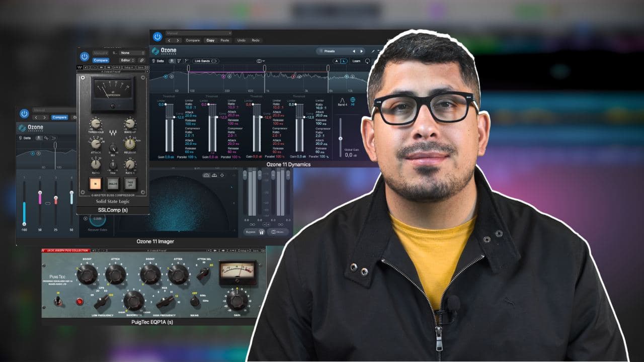Click the blue Compare button in SSLComp
The height and width of the screenshot is (362, 644).
click(x=101, y=60)
